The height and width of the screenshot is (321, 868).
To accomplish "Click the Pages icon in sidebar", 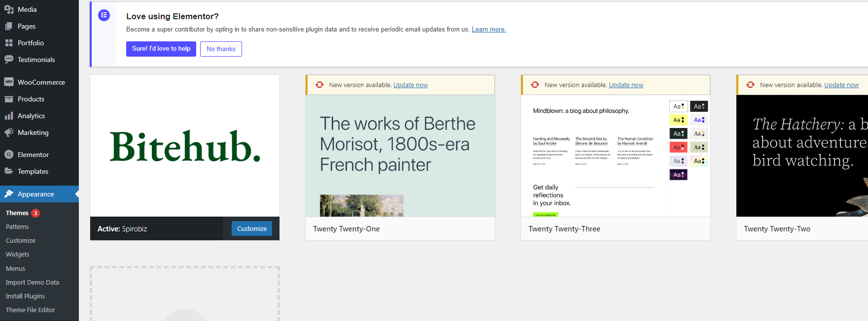I will [9, 26].
